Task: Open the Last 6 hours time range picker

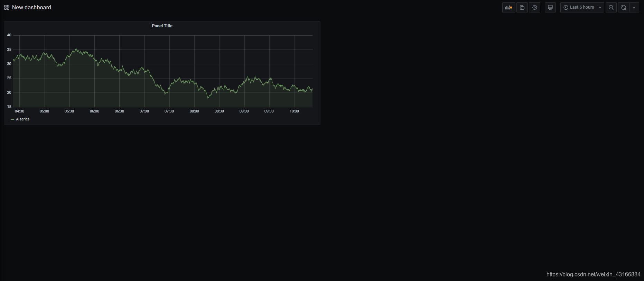Action: (582, 8)
